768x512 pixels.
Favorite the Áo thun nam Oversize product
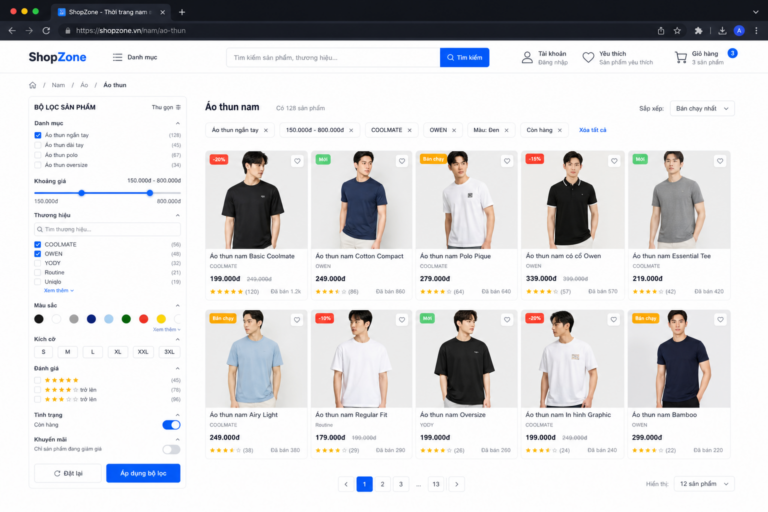(507, 319)
